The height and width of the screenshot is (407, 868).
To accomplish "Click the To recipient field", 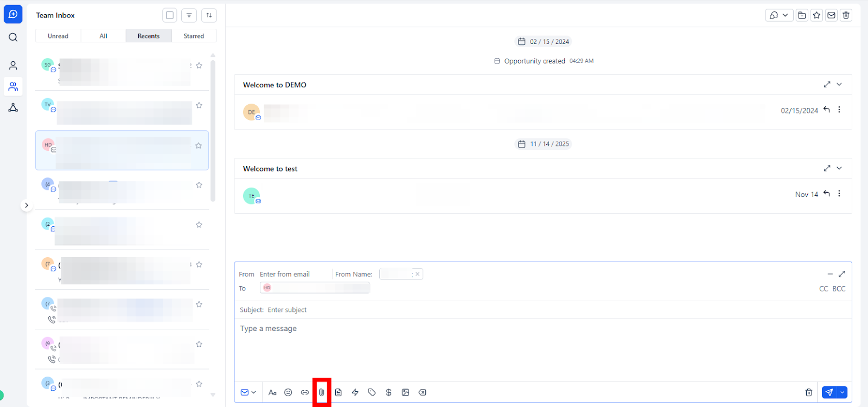I will 315,288.
